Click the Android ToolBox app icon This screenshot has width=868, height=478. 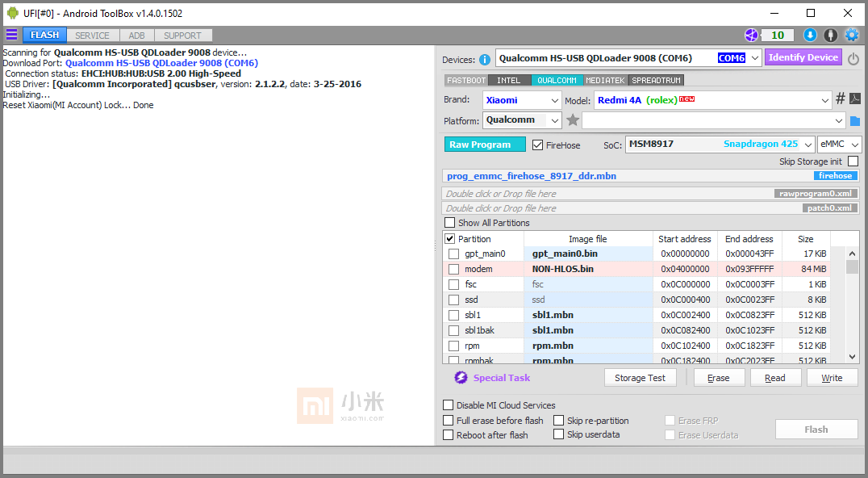(12, 13)
